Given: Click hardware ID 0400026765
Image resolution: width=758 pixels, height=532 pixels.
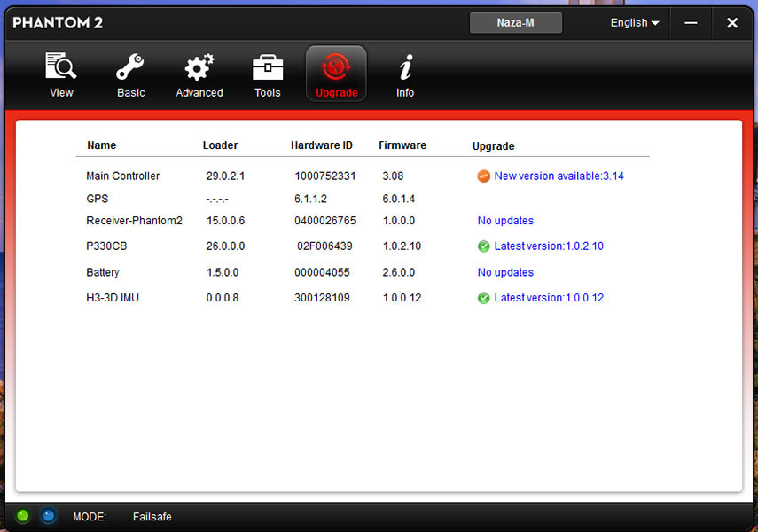Looking at the screenshot, I should pyautogui.click(x=324, y=221).
